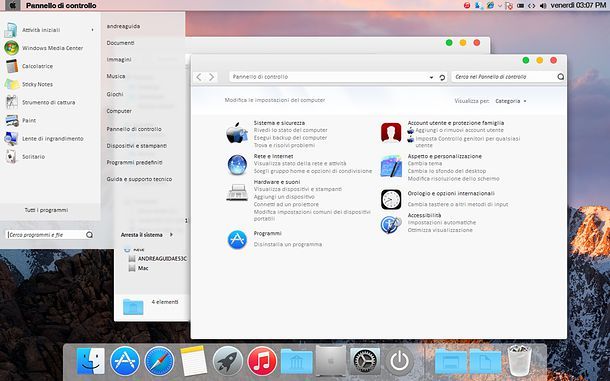The height and width of the screenshot is (381, 610).
Task: Show Tutti i programmi list
Action: 46,210
